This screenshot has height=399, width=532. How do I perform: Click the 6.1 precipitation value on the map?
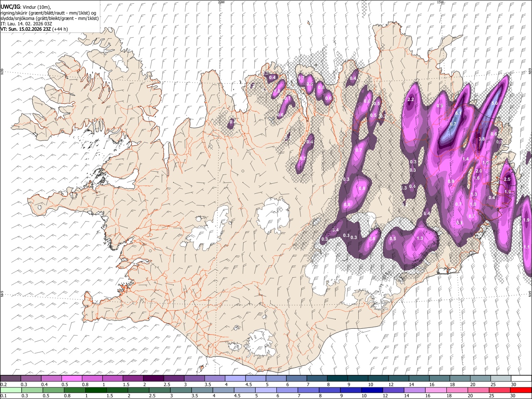tap(459, 113)
